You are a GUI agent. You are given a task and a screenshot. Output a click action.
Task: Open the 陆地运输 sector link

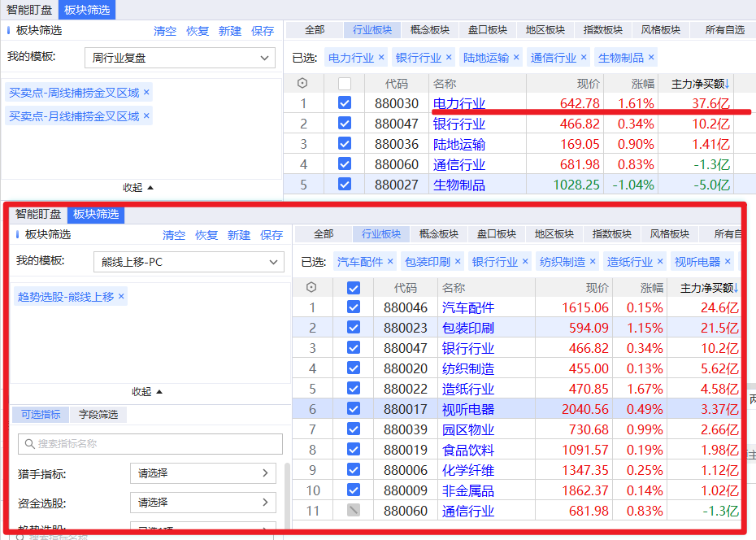click(458, 144)
